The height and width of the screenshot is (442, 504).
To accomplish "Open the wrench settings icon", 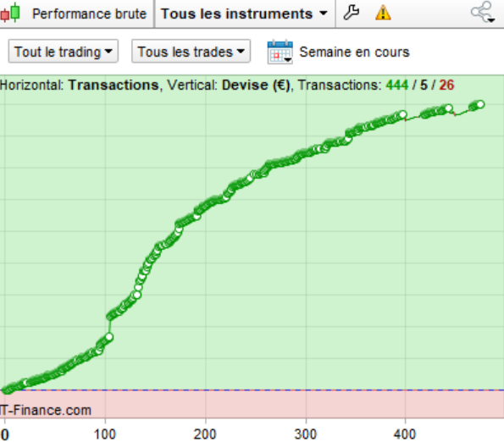I will [351, 13].
